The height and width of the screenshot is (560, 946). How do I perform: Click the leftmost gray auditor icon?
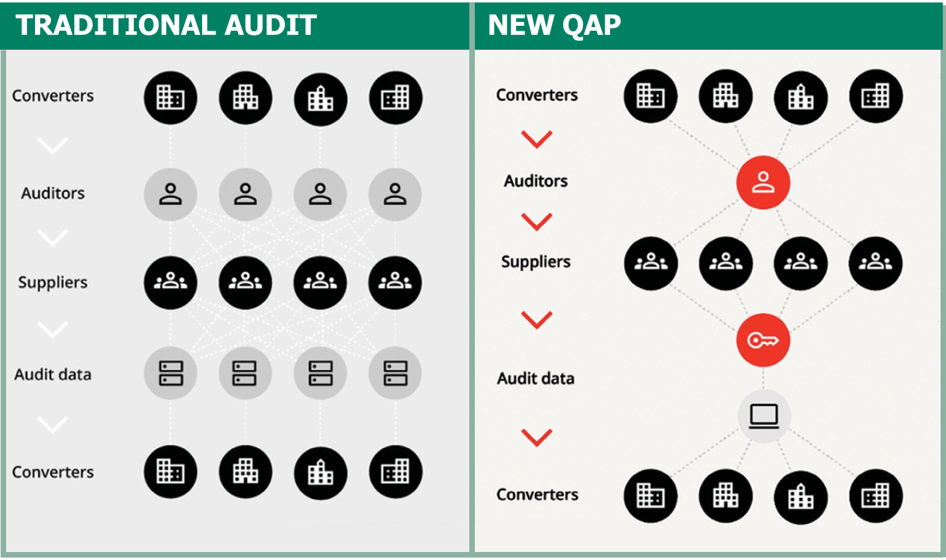[x=170, y=194]
